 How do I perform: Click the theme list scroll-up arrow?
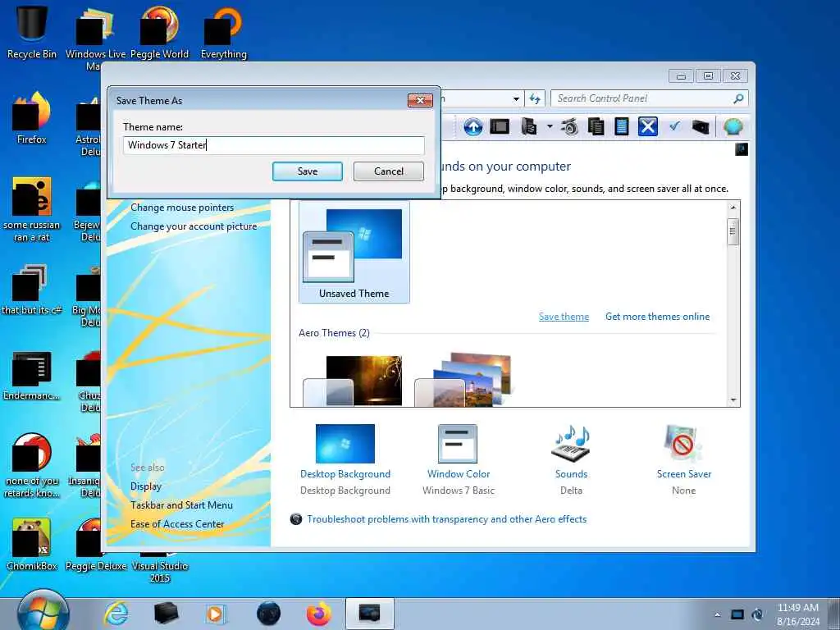pos(733,208)
